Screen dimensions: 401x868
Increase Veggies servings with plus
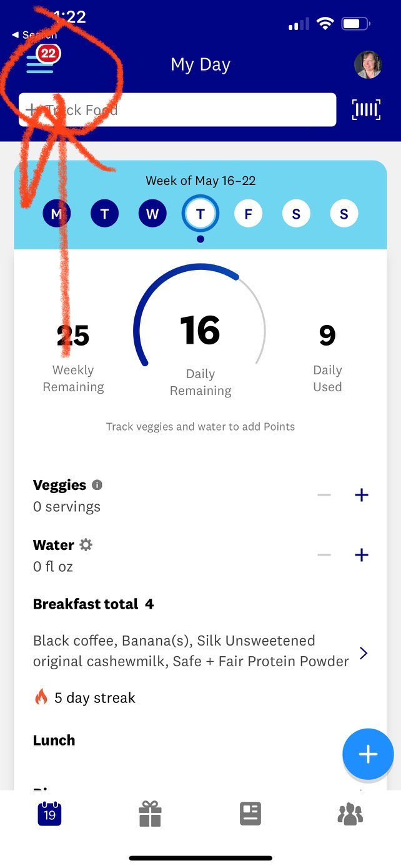[x=361, y=494]
